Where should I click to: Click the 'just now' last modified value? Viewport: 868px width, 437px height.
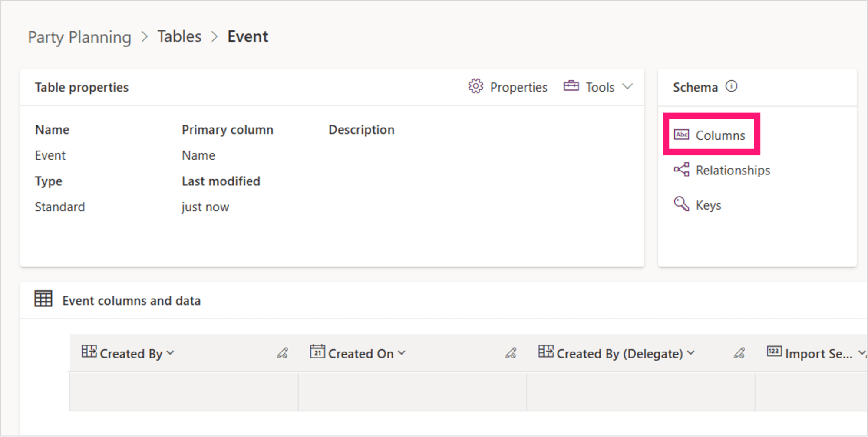(x=205, y=207)
